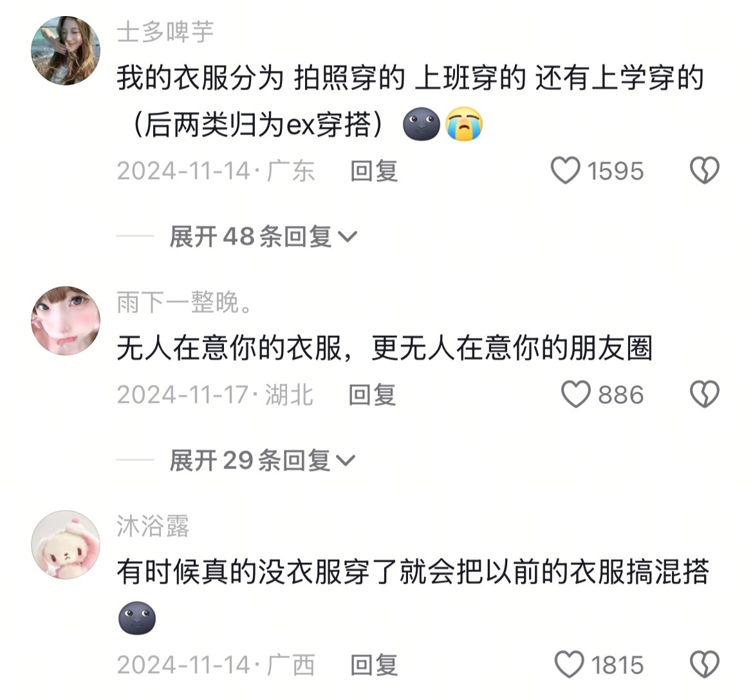Open username 士多啤芋 profile link
This screenshot has height=700, width=753.
tap(165, 32)
